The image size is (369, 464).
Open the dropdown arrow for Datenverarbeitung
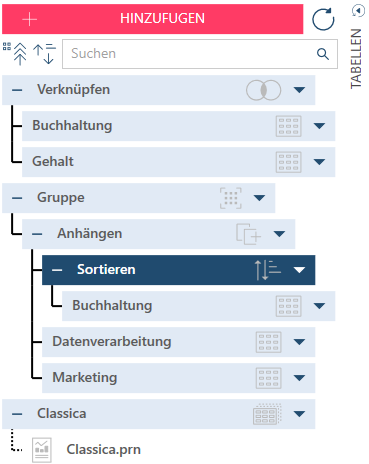[299, 342]
